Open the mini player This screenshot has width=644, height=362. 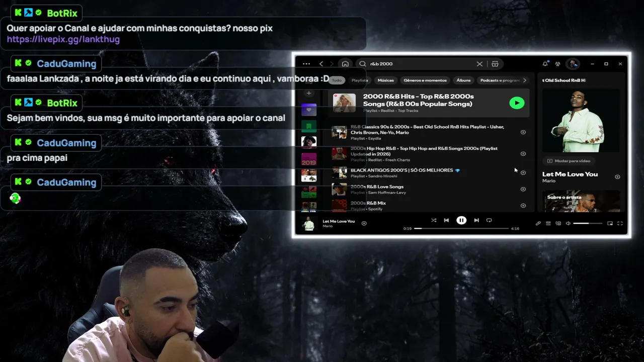[610, 223]
